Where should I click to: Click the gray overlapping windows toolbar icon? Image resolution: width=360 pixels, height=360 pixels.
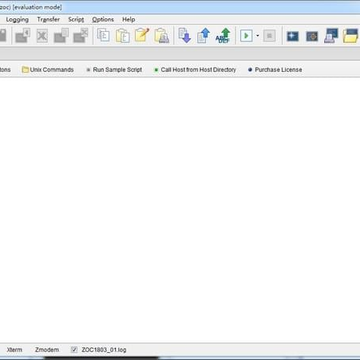coord(61,35)
